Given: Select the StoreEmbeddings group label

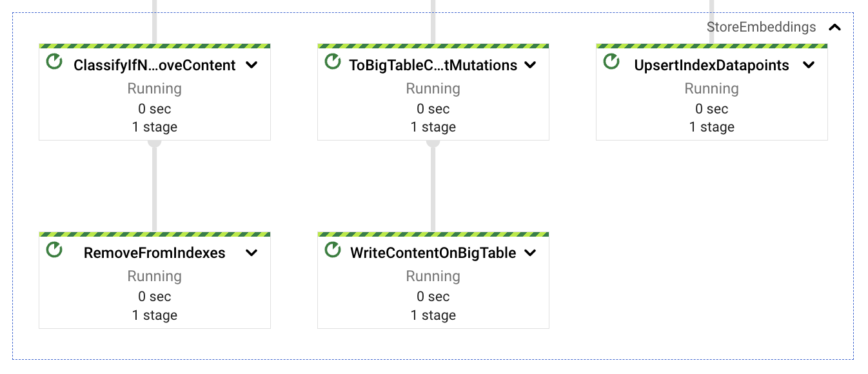Looking at the screenshot, I should click(761, 28).
